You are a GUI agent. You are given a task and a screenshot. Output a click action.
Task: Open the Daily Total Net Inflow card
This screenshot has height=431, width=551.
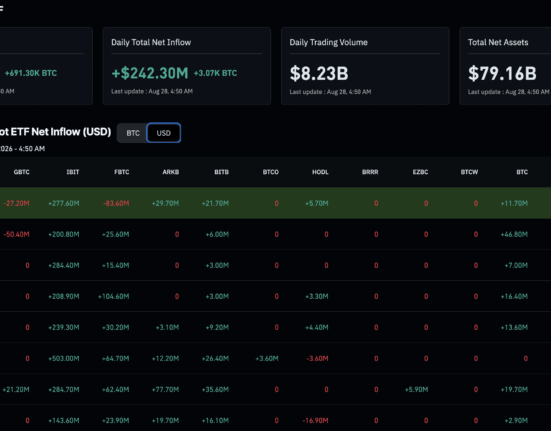tap(187, 66)
